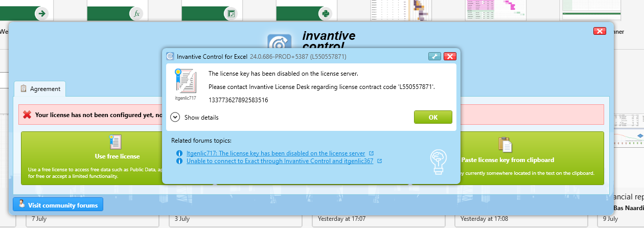Close the large Invantive Control window

[600, 31]
